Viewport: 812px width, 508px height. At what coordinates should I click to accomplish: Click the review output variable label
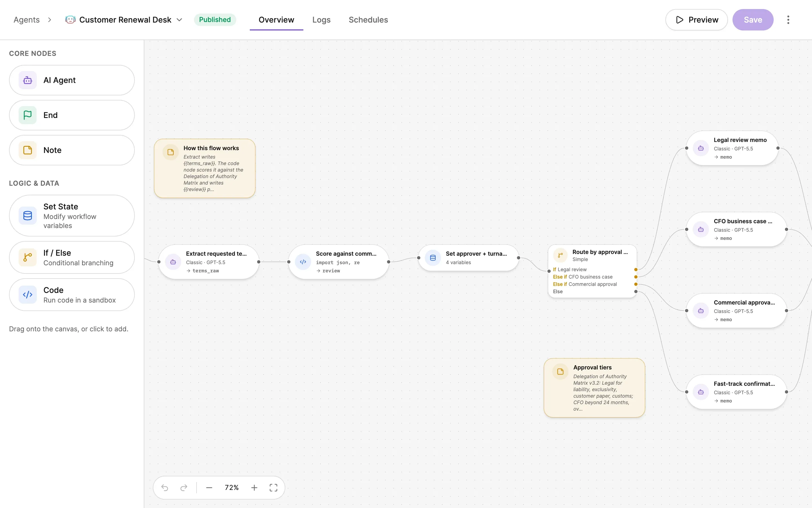click(331, 271)
